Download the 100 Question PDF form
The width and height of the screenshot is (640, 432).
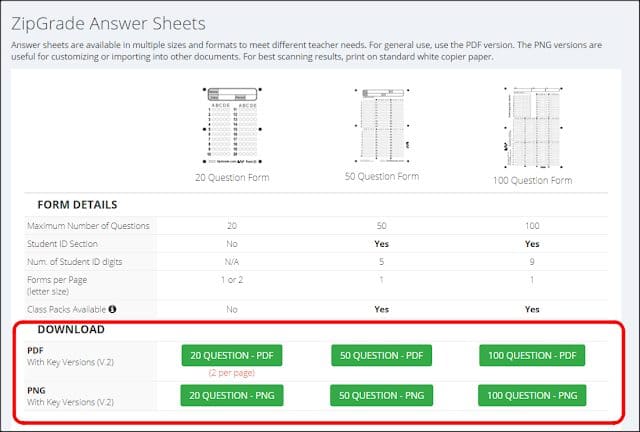(x=532, y=355)
